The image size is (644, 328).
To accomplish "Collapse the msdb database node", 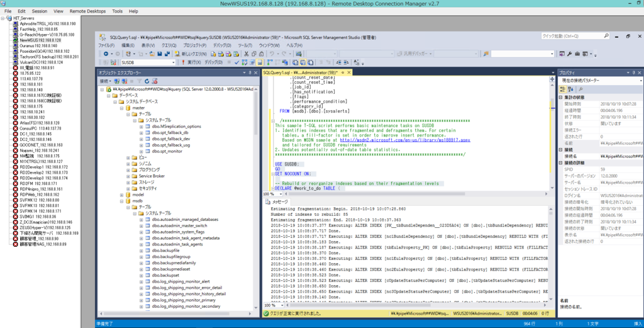I will pos(122,201).
